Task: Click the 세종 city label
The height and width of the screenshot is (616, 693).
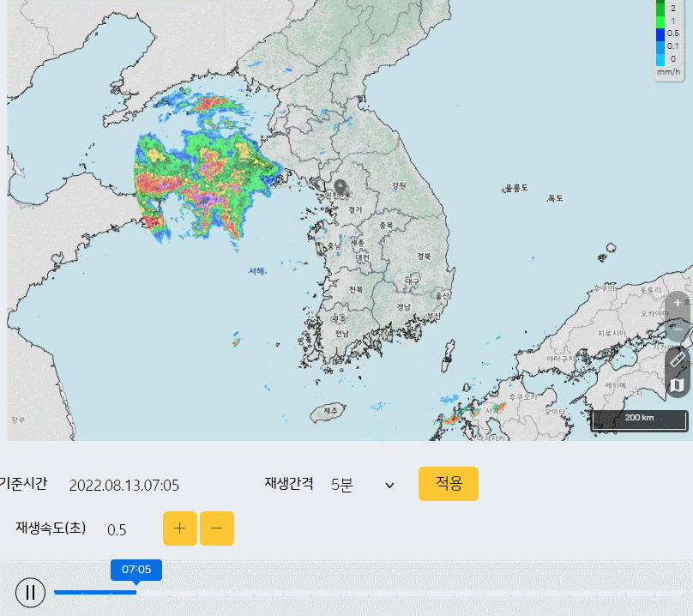Action: (x=358, y=242)
